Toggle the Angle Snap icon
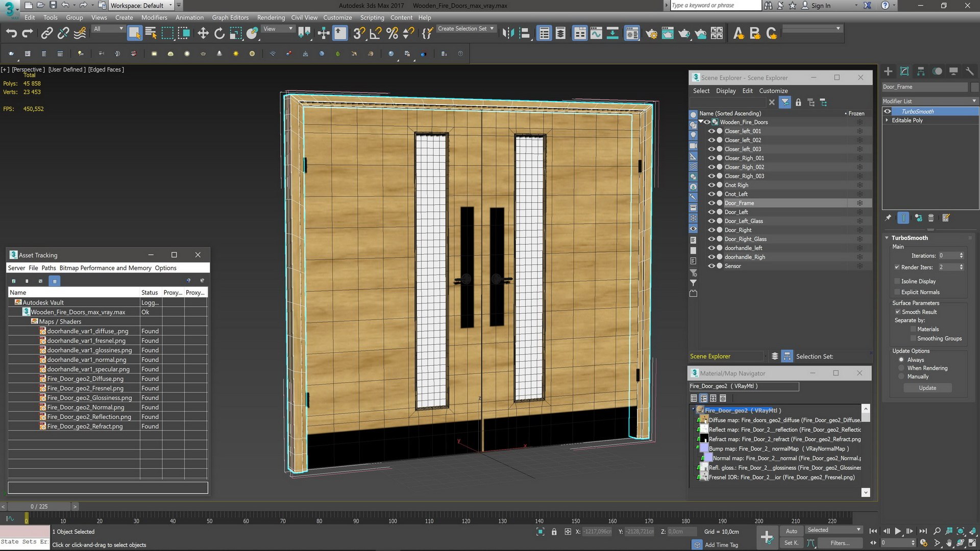The width and height of the screenshot is (980, 551). pyautogui.click(x=375, y=34)
